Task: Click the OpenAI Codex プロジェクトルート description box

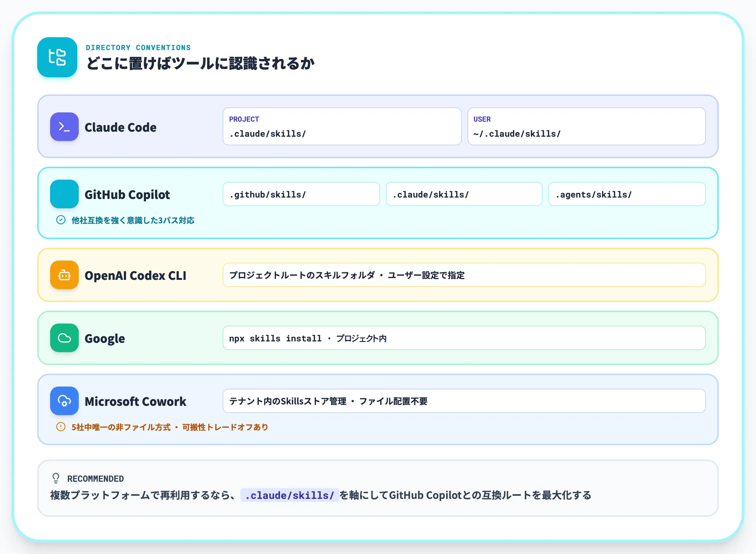Action: coord(464,275)
